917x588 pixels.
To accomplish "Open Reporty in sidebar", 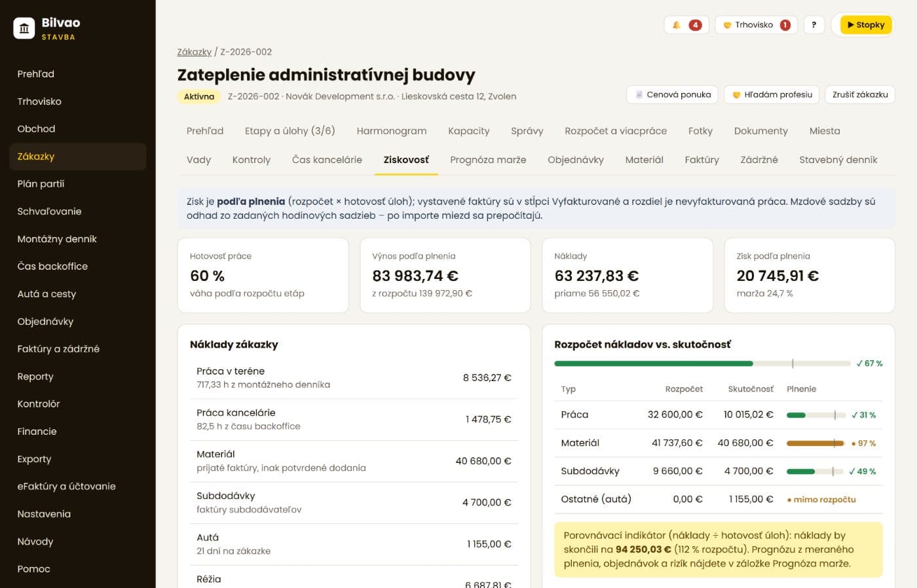I will (x=77, y=377).
